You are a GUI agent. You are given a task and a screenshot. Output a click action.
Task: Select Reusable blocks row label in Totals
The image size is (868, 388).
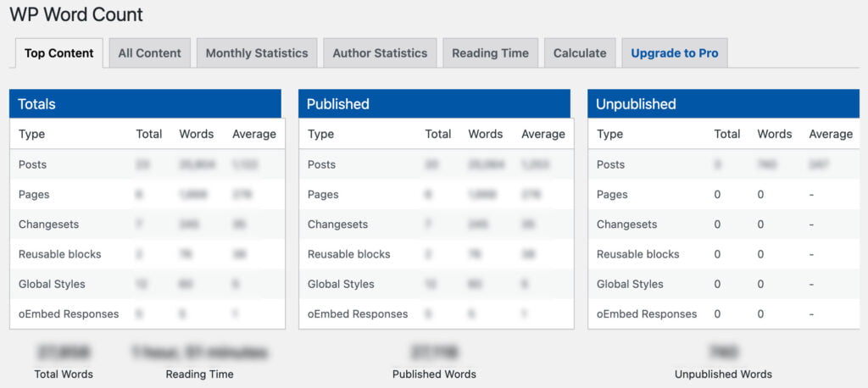(60, 254)
